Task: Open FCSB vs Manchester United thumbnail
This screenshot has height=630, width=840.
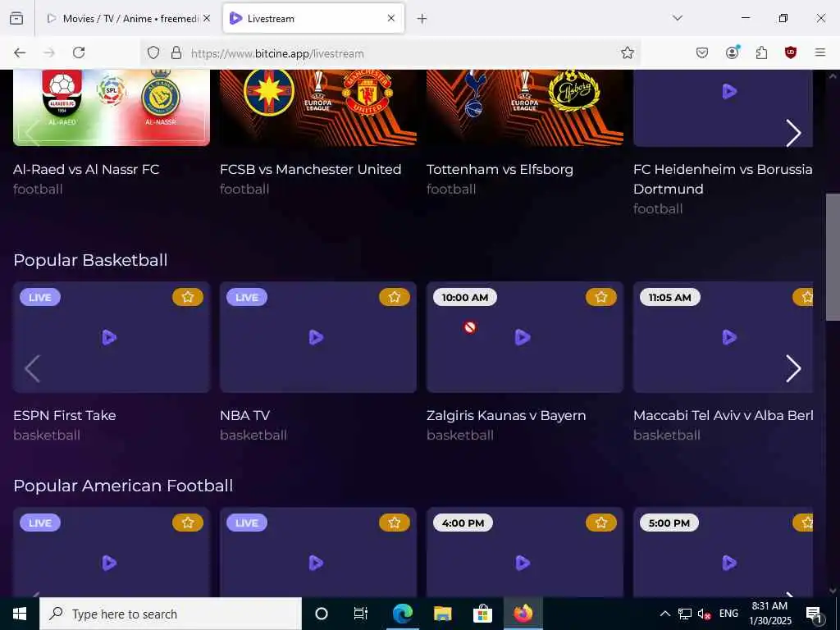Action: pyautogui.click(x=318, y=107)
